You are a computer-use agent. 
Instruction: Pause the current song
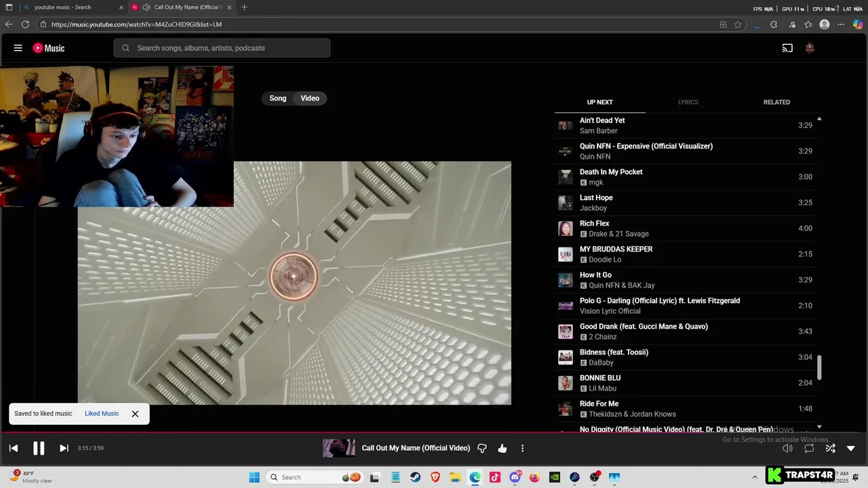tap(39, 448)
